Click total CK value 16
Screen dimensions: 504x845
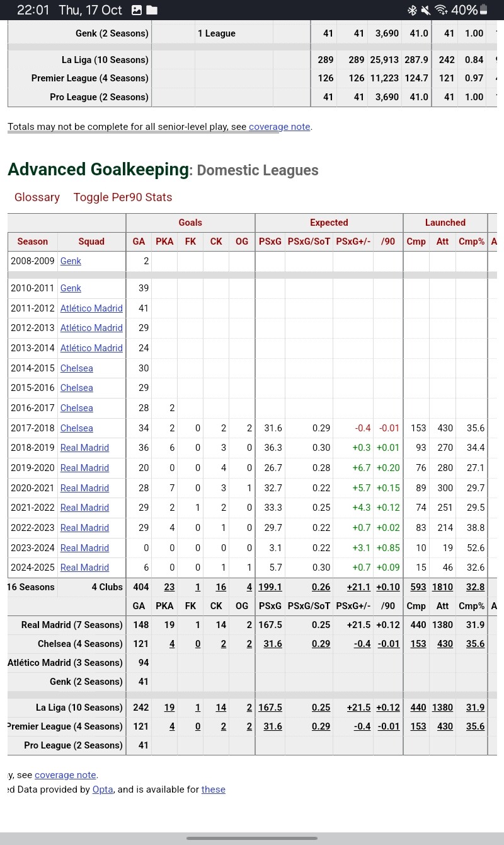click(x=221, y=587)
